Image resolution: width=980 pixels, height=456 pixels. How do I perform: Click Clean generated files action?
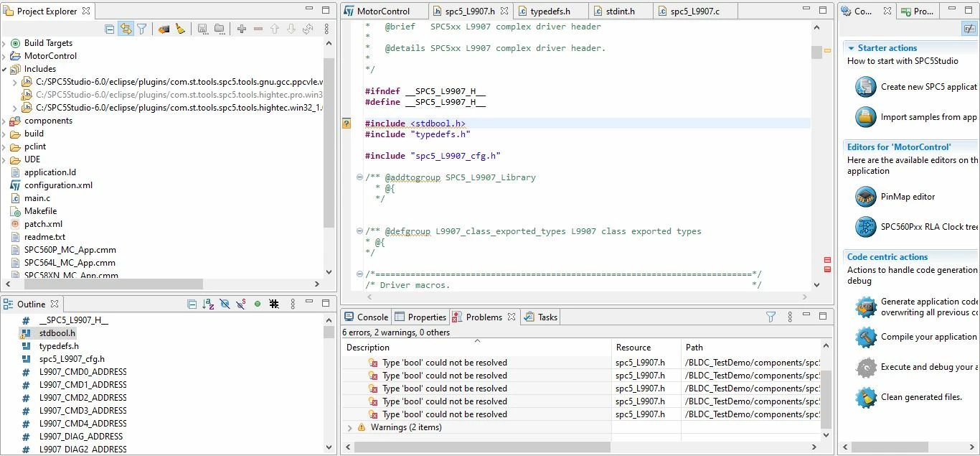click(909, 397)
